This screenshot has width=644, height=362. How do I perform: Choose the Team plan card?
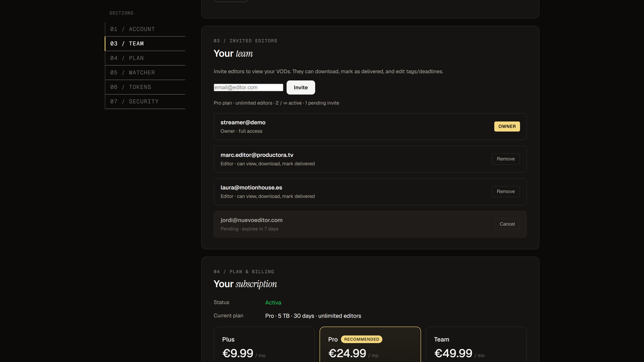pos(476,344)
